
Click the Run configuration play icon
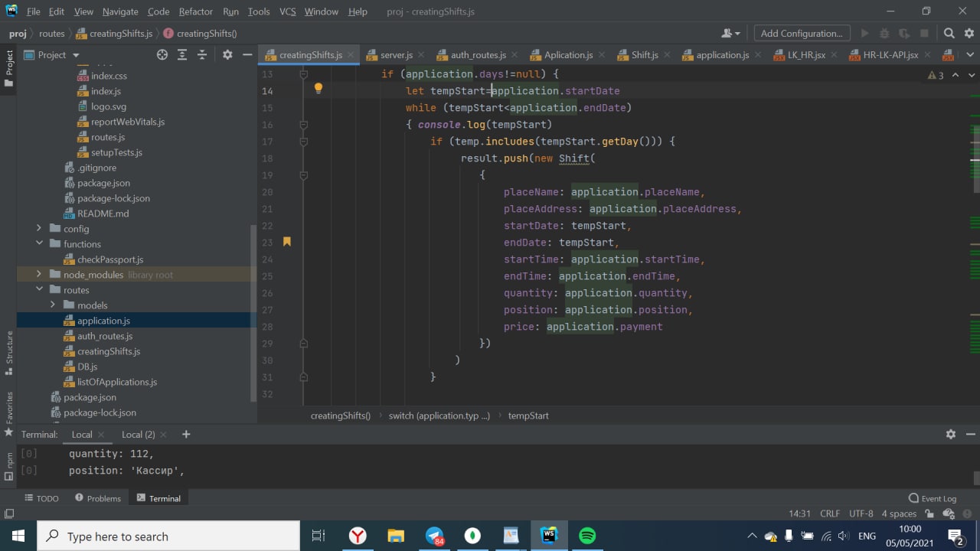(x=865, y=34)
